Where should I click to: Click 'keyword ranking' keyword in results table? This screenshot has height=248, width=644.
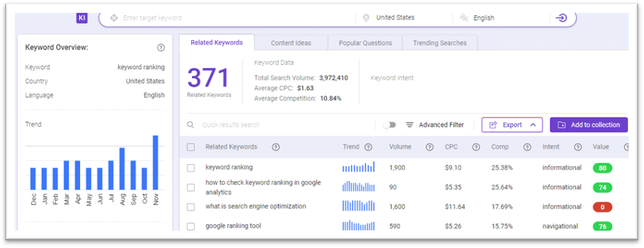click(x=229, y=167)
